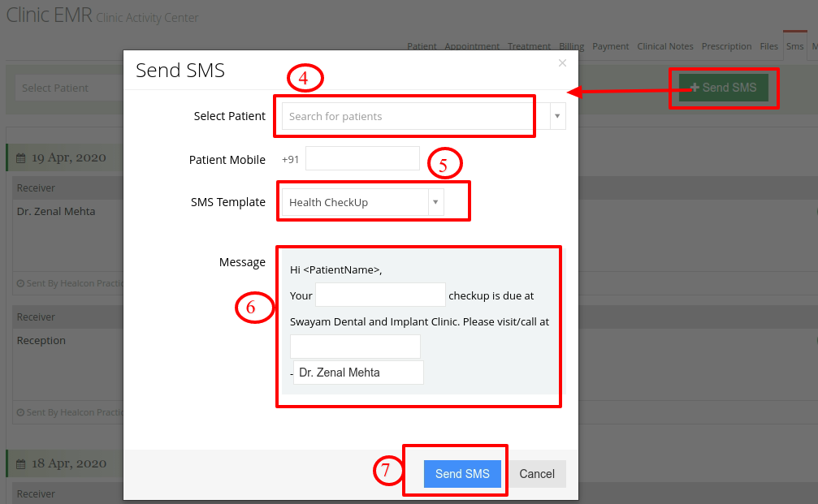Click the blue Send SMS button
This screenshot has width=818, height=504.
462,474
